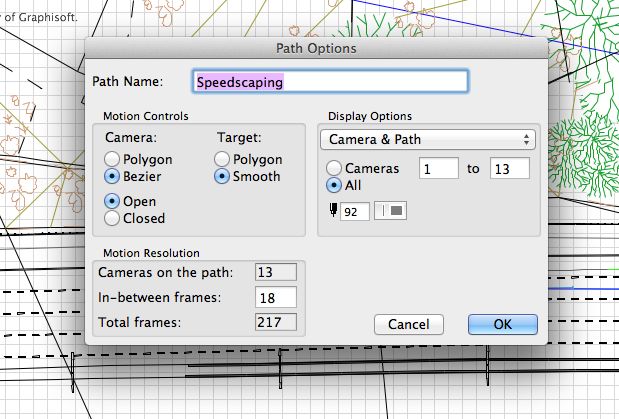Click the ending camera field showing 13
This screenshot has width=619, height=419.
click(x=510, y=169)
